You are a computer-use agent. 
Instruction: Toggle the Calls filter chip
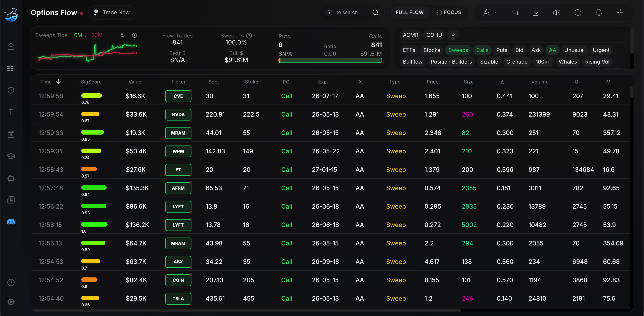[482, 50]
